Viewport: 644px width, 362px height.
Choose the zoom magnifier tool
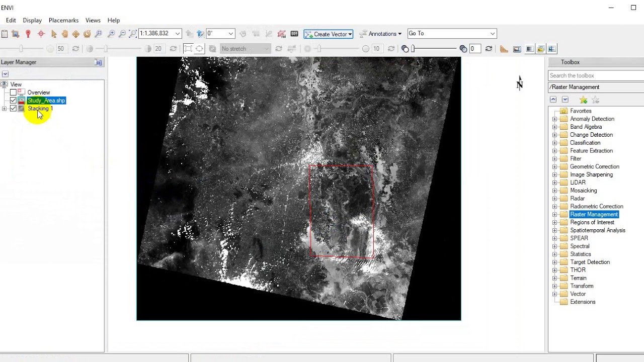(99, 34)
